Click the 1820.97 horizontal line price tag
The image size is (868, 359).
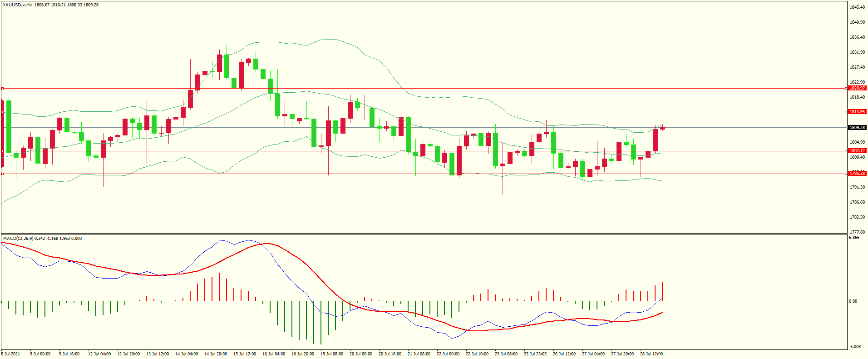click(857, 88)
